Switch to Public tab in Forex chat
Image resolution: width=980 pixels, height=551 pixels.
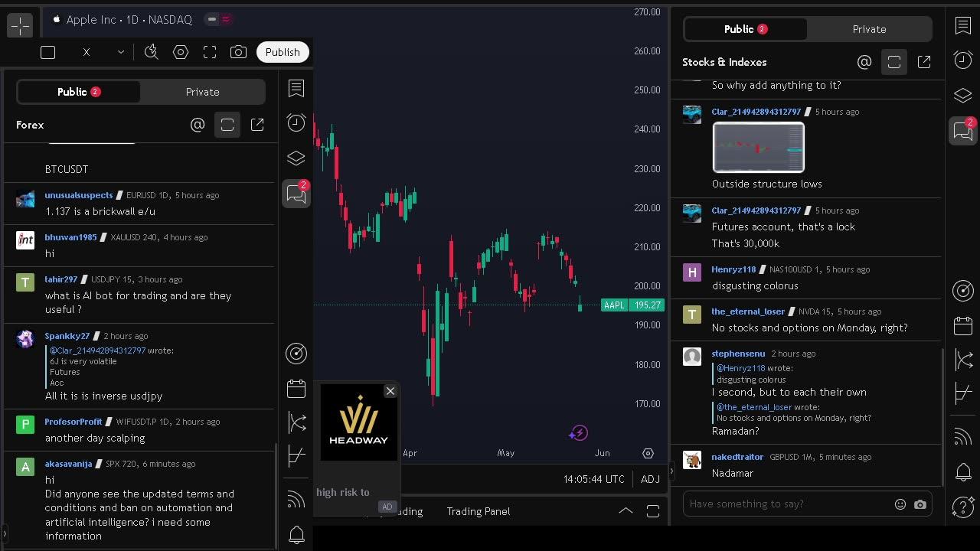coord(79,92)
